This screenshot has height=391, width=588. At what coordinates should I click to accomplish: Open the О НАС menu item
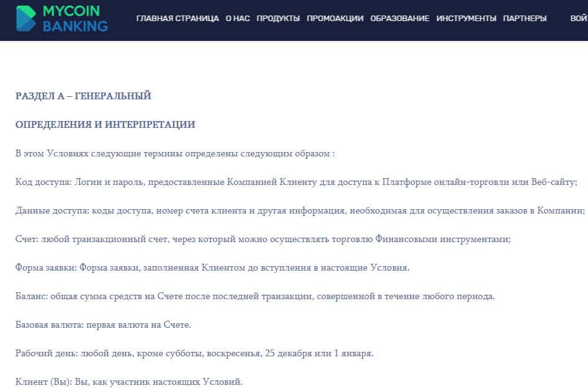pyautogui.click(x=238, y=19)
